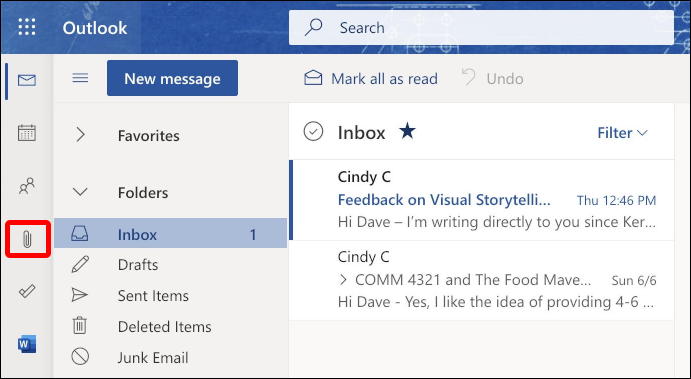This screenshot has width=691, height=379.
Task: Select all messages with circle checkbox
Action: coord(313,131)
